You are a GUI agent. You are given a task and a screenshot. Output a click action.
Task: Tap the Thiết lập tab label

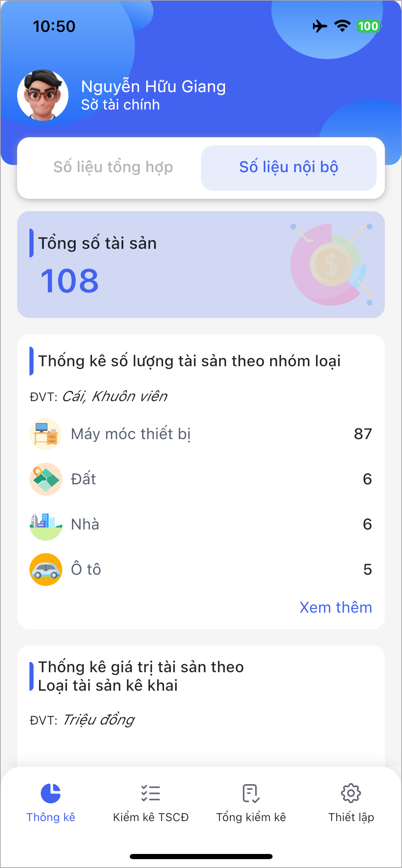point(351,817)
